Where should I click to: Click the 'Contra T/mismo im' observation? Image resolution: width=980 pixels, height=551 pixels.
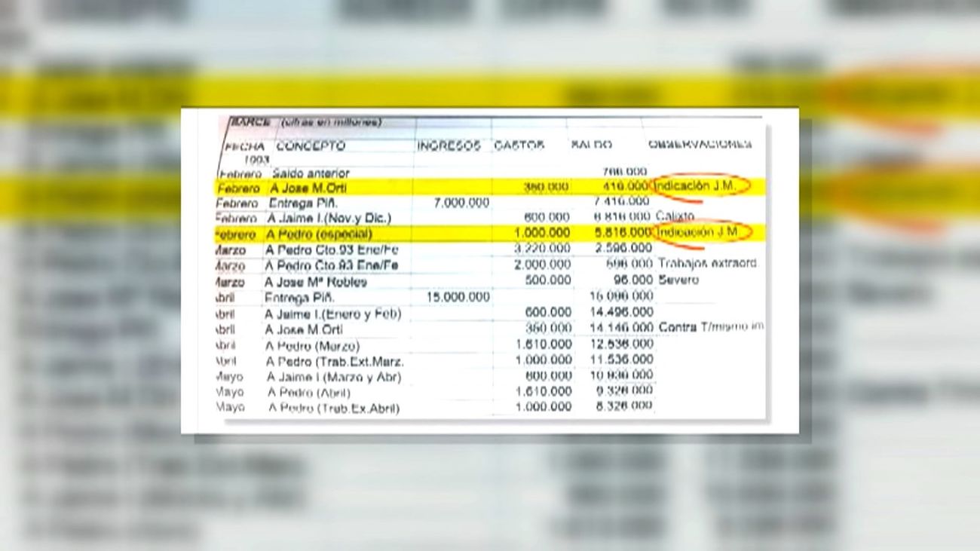click(711, 327)
